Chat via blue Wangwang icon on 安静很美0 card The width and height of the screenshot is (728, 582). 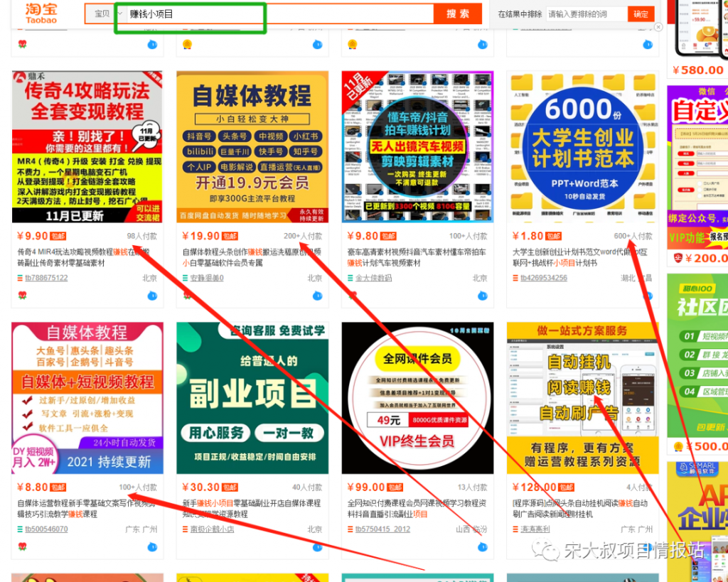[x=318, y=296]
